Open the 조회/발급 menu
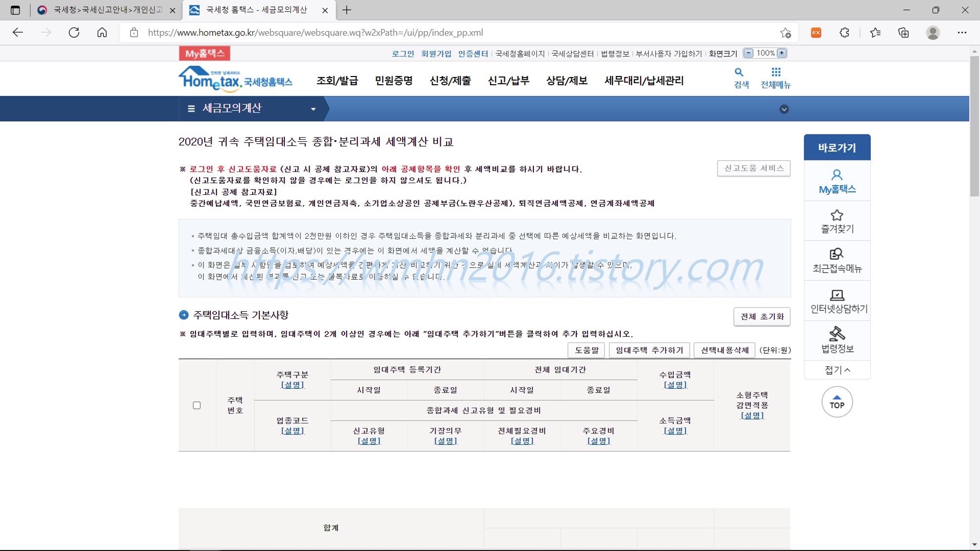Image resolution: width=980 pixels, height=551 pixels. [x=337, y=81]
